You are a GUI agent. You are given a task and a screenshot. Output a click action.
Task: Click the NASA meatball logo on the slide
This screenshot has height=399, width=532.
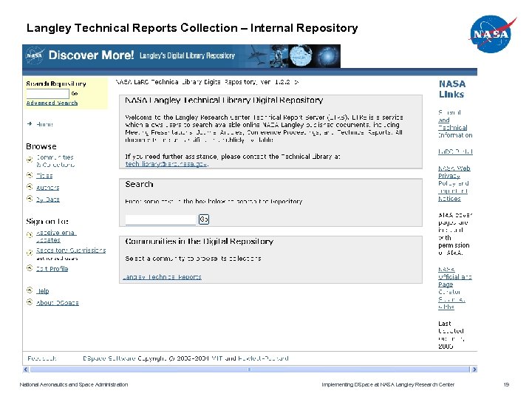pyautogui.click(x=491, y=33)
